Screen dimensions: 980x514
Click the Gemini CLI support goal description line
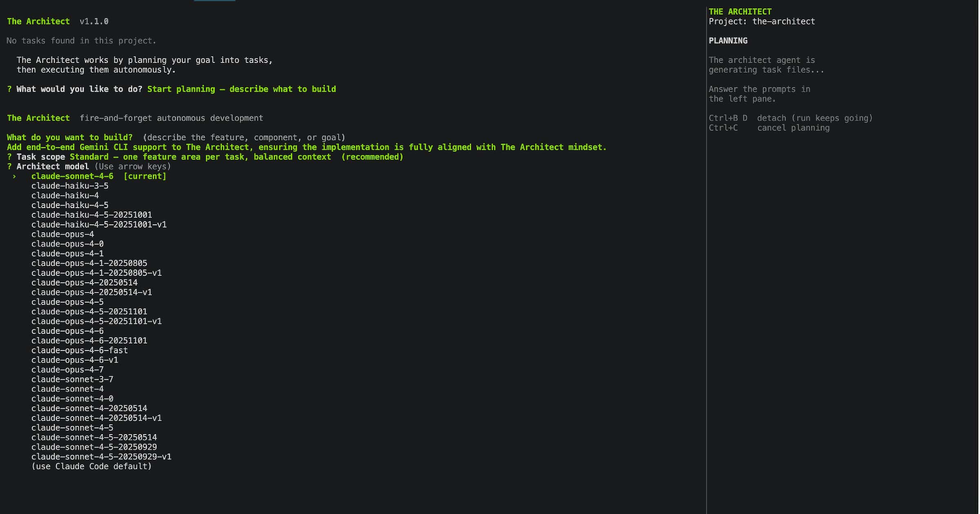pyautogui.click(x=307, y=147)
